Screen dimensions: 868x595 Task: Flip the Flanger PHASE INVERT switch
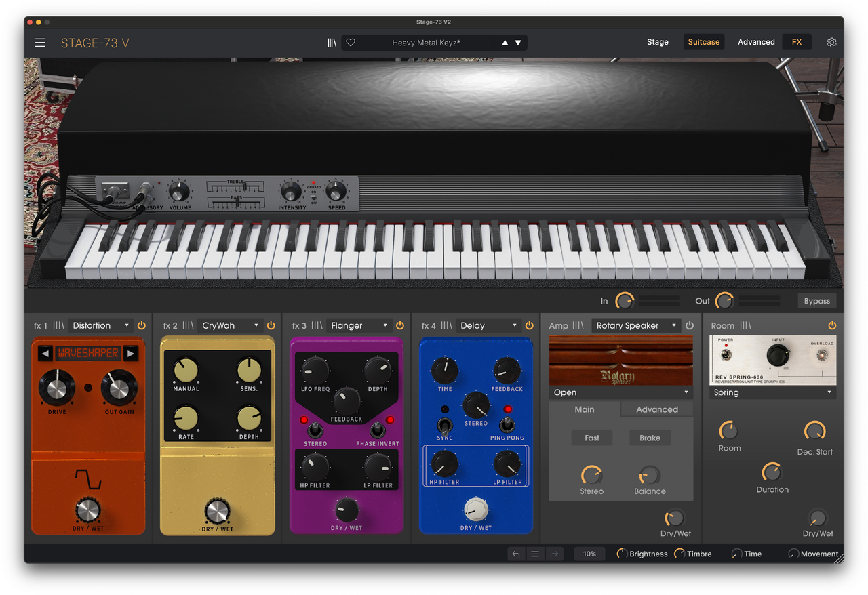point(377,430)
